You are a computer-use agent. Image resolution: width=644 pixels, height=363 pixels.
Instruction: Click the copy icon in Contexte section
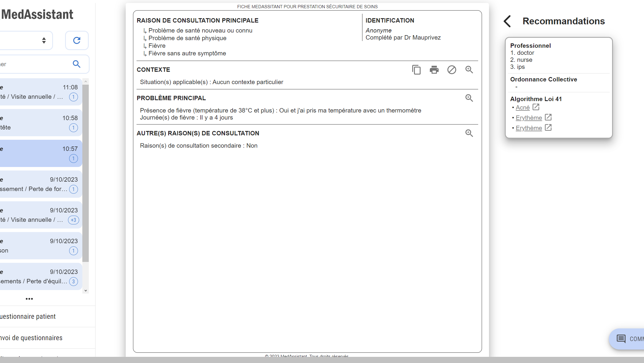[416, 70]
